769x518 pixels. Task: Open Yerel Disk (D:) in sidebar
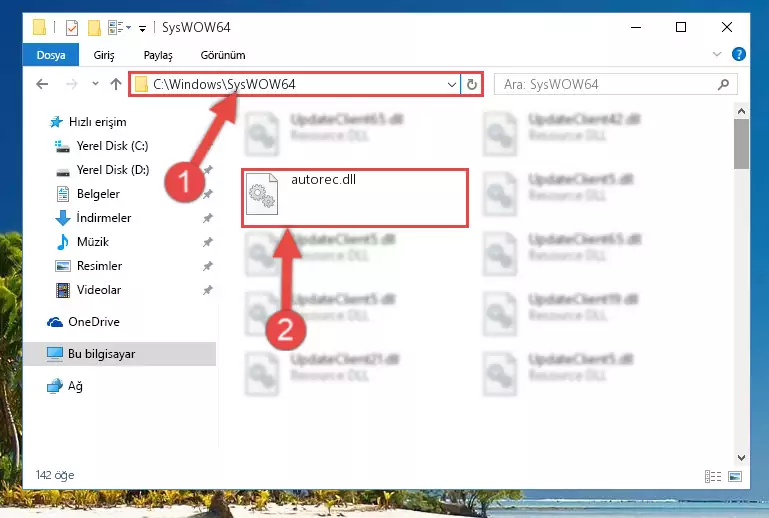[x=112, y=170]
